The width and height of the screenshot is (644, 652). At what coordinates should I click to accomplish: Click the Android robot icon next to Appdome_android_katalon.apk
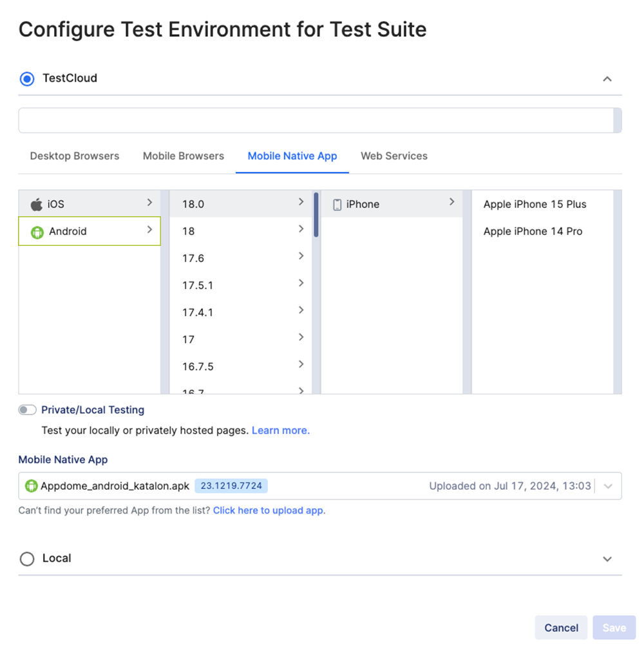pos(31,486)
